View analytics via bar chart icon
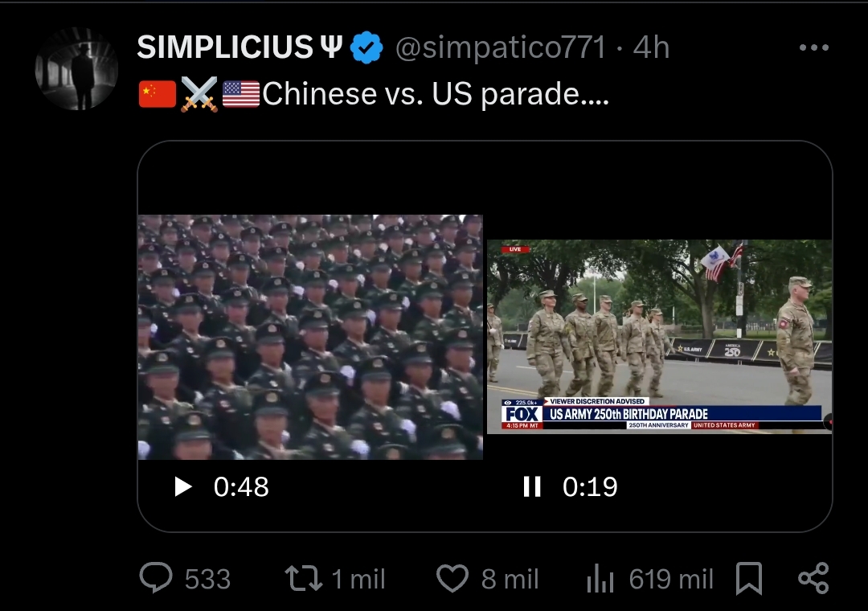868x611 pixels. tap(600, 579)
